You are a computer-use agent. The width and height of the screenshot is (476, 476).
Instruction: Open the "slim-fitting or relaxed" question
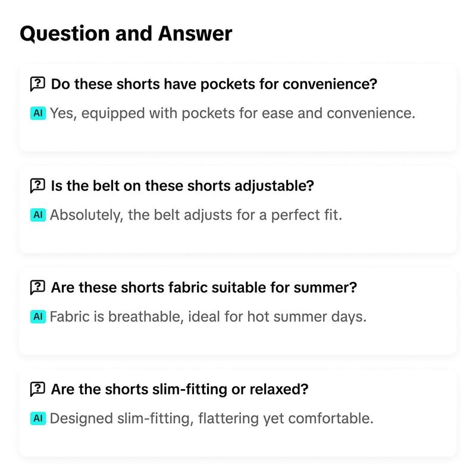[180, 389]
